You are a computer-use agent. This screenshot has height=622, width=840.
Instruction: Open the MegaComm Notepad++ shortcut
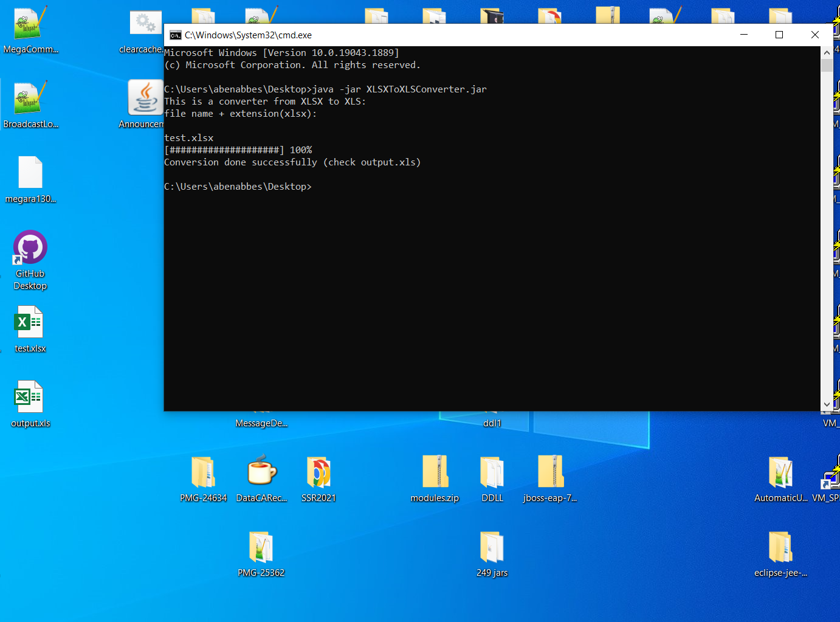point(26,23)
